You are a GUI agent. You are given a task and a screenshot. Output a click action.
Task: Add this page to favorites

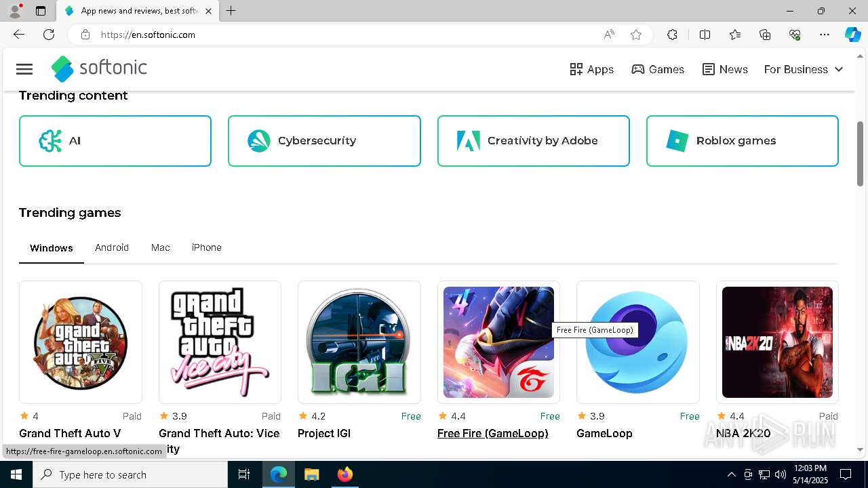pyautogui.click(x=636, y=35)
